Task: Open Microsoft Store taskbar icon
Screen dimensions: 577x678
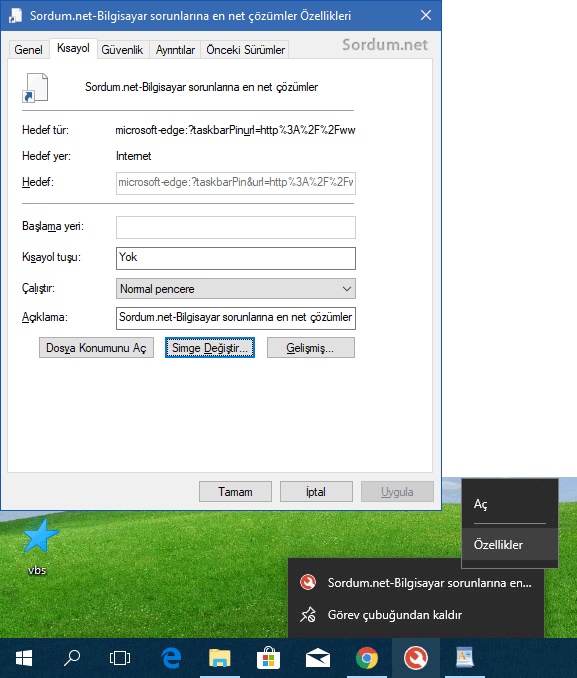Action: (268, 658)
